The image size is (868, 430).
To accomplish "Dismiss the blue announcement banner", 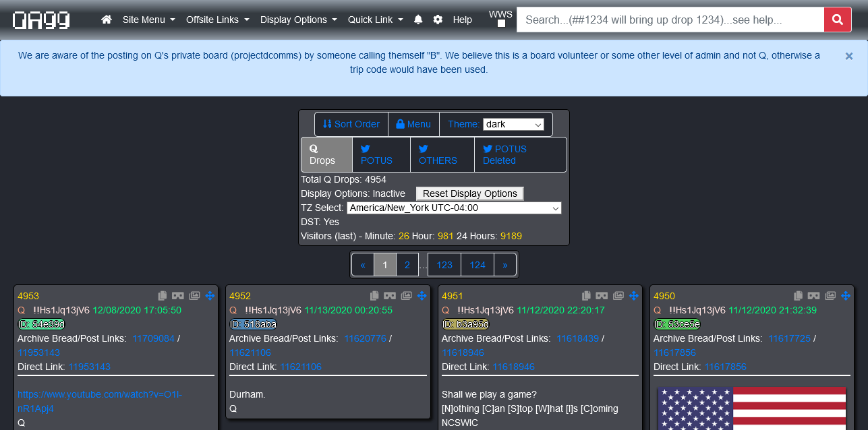I will click(849, 57).
